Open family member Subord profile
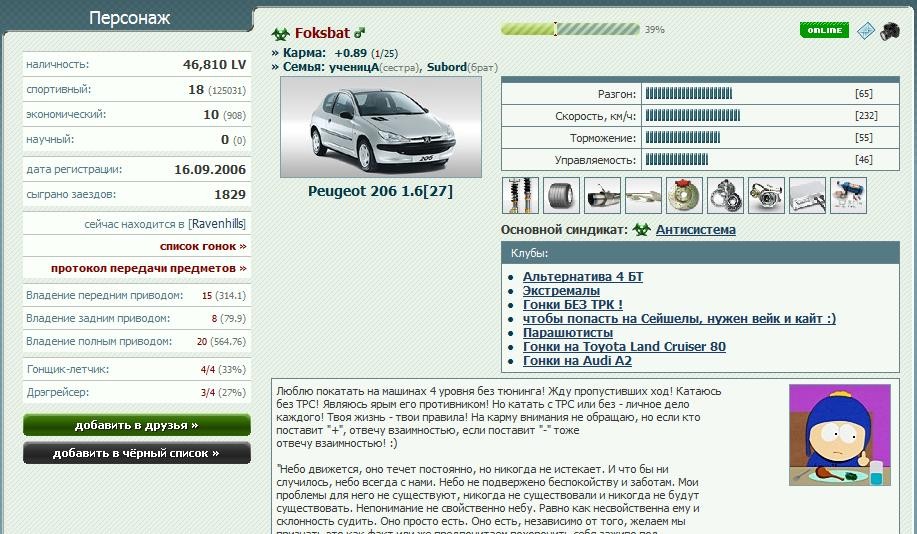 tap(447, 67)
